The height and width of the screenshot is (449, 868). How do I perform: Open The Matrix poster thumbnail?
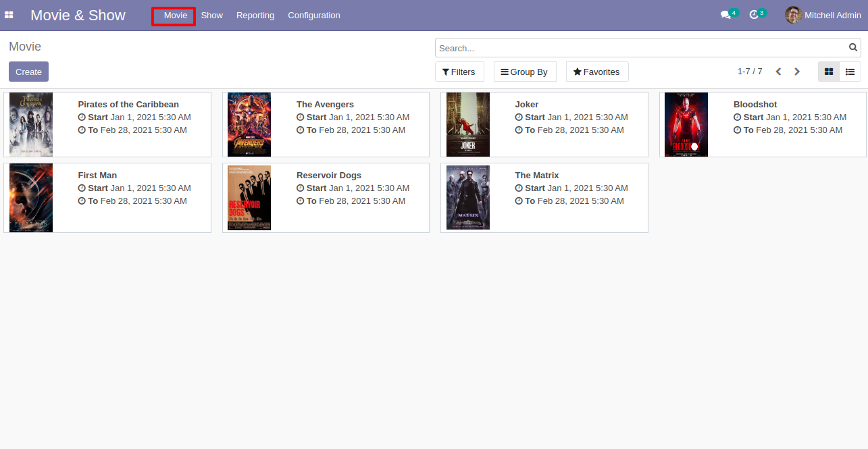pos(468,197)
